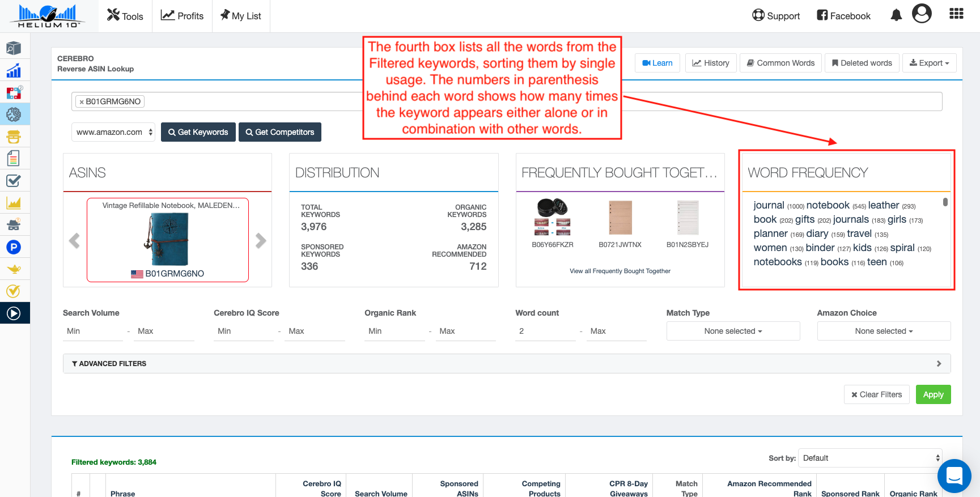980x497 pixels.
Task: Click the Search Volume Min input field
Action: (93, 331)
